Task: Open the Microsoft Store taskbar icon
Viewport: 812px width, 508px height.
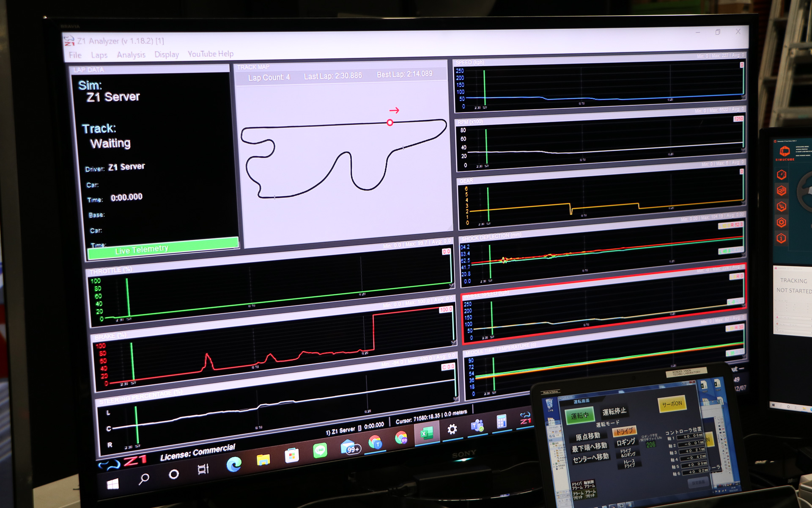Action: [x=292, y=456]
